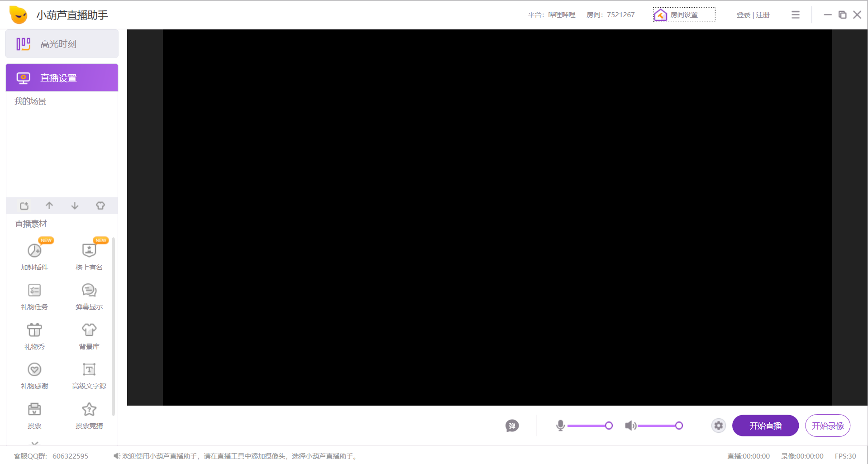868x464 pixels.
Task: Toggle the 弹 danmaku bubble icon
Action: point(512,426)
